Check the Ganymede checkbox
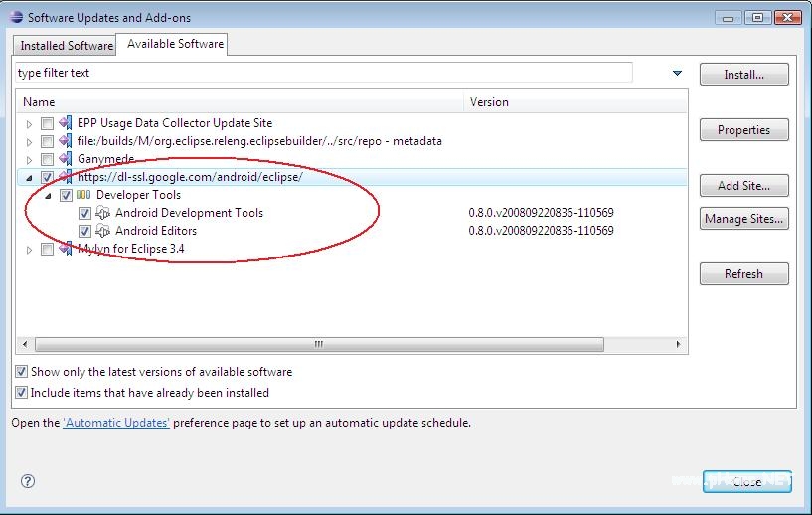 click(x=47, y=160)
